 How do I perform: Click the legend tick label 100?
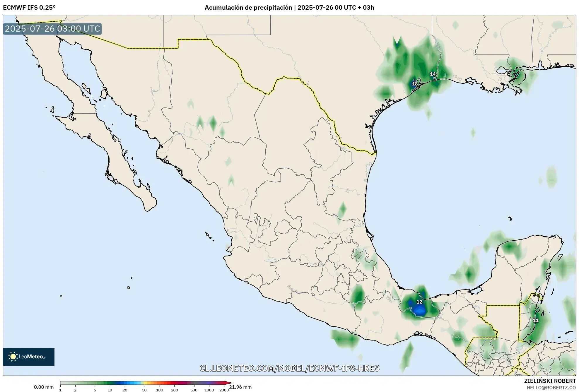point(160,390)
